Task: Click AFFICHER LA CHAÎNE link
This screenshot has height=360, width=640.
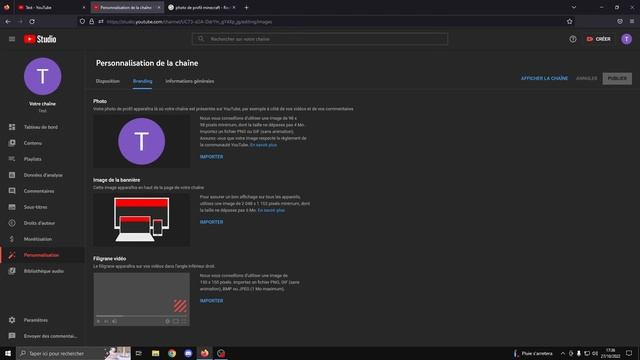Action: 544,78
